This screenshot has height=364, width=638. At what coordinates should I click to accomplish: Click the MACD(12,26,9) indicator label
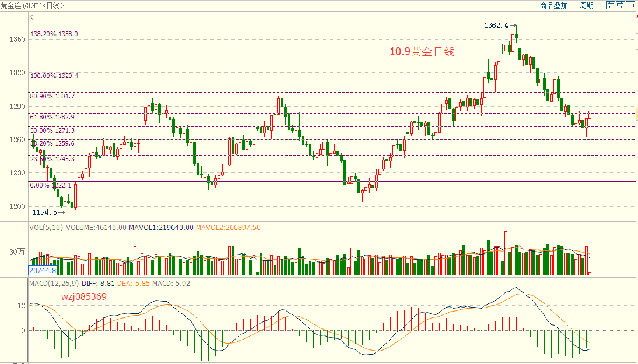[54, 283]
